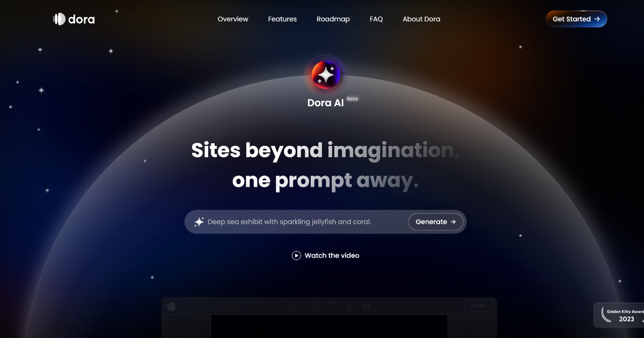Play the video via circular play icon
The height and width of the screenshot is (338, 644).
click(296, 255)
